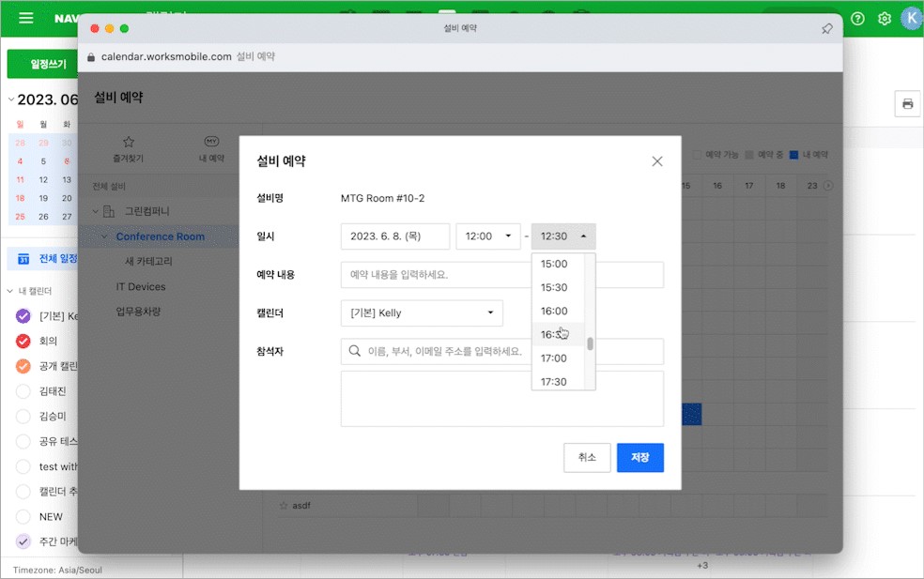Collapse the 그린컴퍼니 tree node
The width and height of the screenshot is (924, 579).
click(x=96, y=211)
